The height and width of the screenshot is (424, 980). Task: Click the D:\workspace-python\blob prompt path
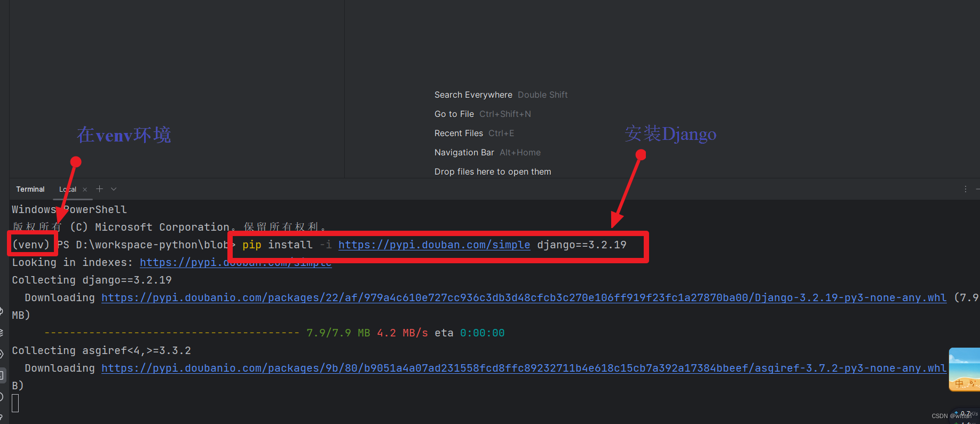click(152, 245)
